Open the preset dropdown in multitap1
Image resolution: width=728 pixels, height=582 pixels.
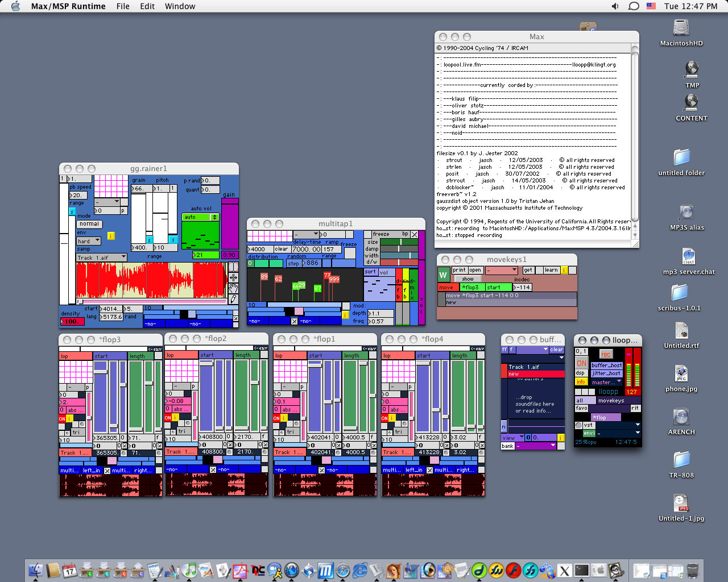[306, 234]
